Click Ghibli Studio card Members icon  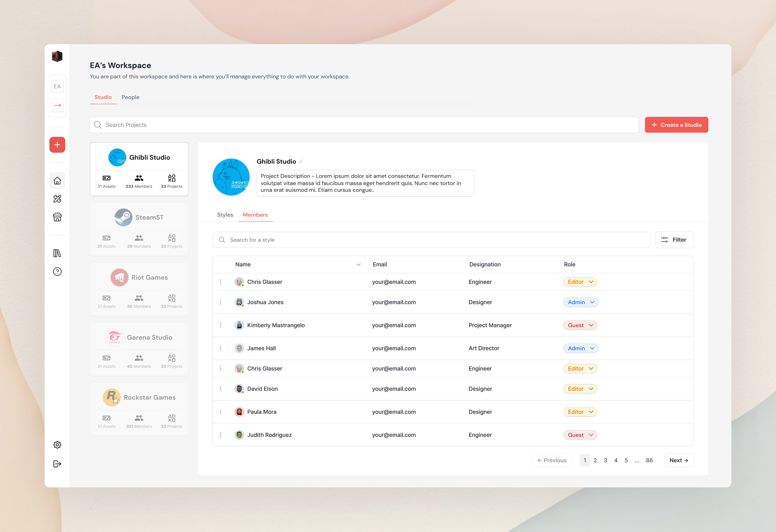point(139,178)
